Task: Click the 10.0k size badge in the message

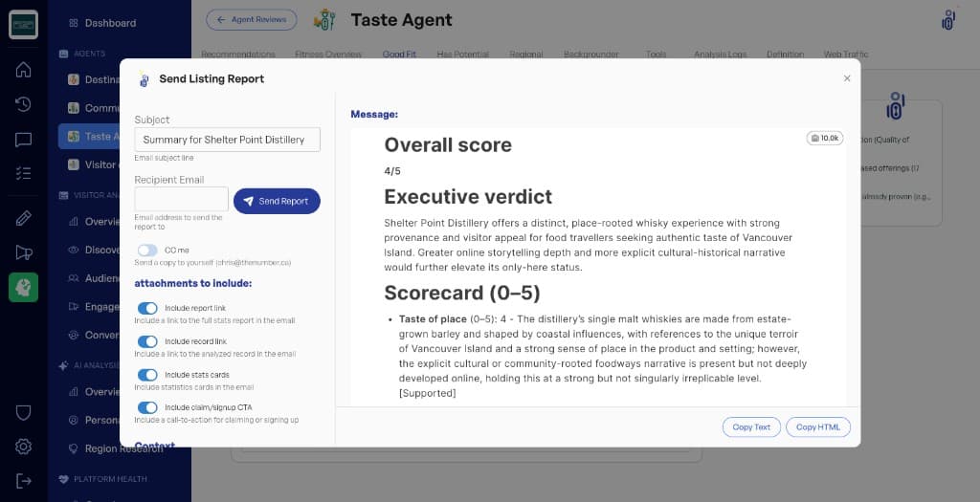Action: click(824, 138)
